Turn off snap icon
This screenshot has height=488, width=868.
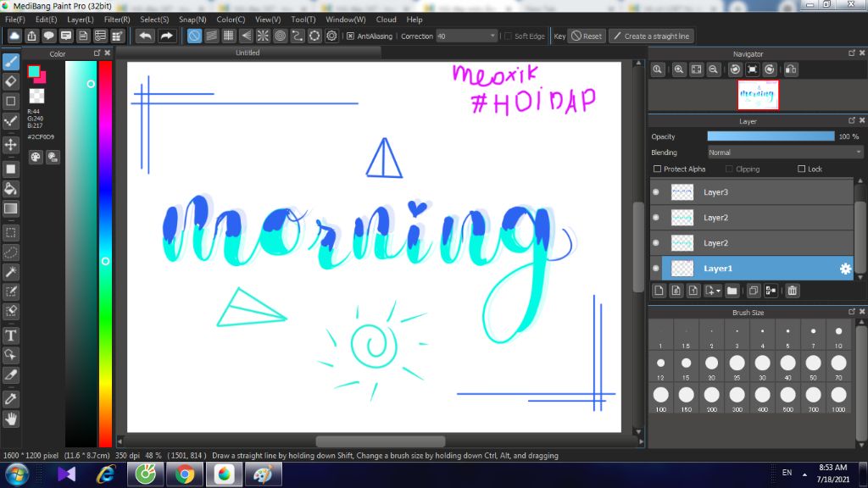pyautogui.click(x=194, y=36)
